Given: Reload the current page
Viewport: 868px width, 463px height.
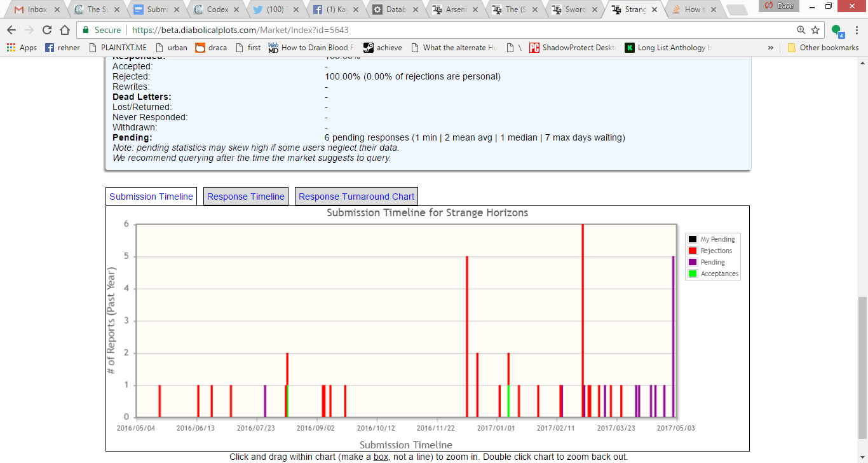Looking at the screenshot, I should (46, 30).
